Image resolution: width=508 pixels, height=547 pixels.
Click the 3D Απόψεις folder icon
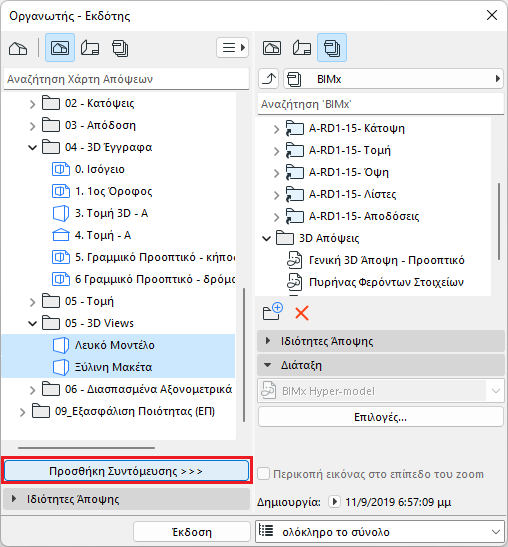click(285, 238)
